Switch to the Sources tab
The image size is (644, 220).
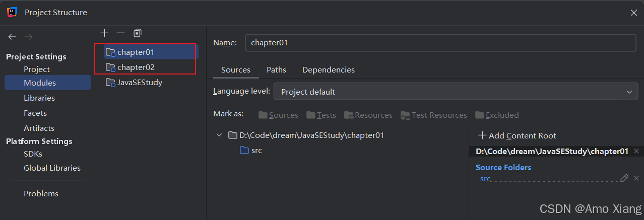coord(236,70)
